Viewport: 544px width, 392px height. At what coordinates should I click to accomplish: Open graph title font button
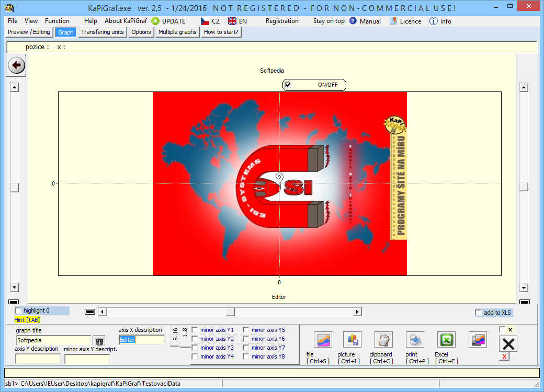99,341
